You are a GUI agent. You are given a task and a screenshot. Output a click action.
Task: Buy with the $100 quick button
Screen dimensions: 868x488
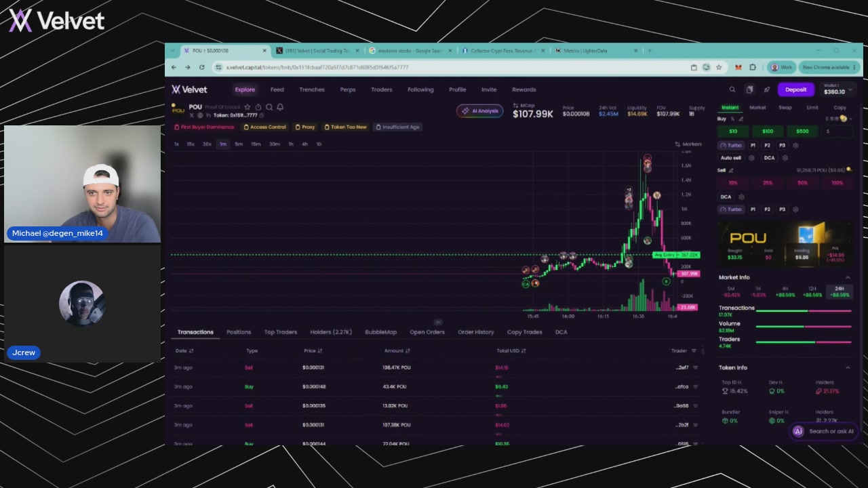[x=768, y=131]
